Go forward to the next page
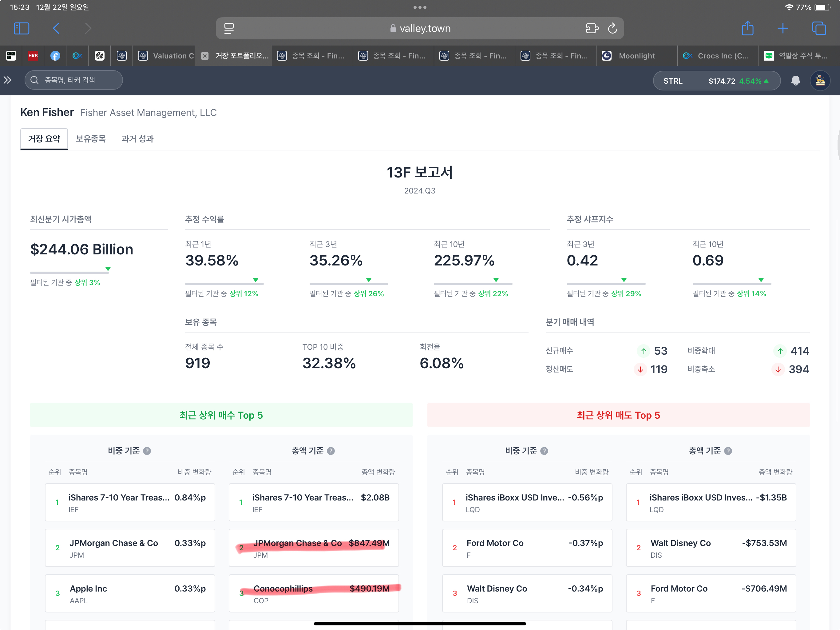The image size is (840, 630). [x=88, y=28]
